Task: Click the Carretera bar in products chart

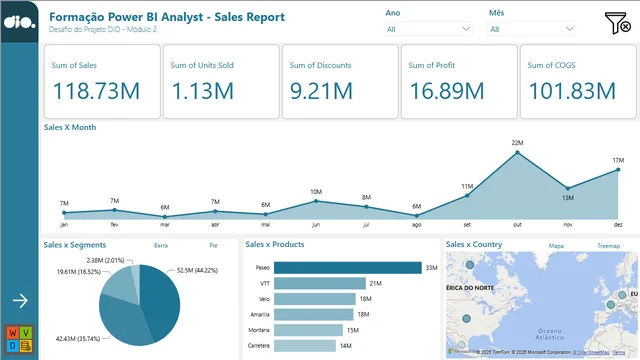Action: coord(305,346)
